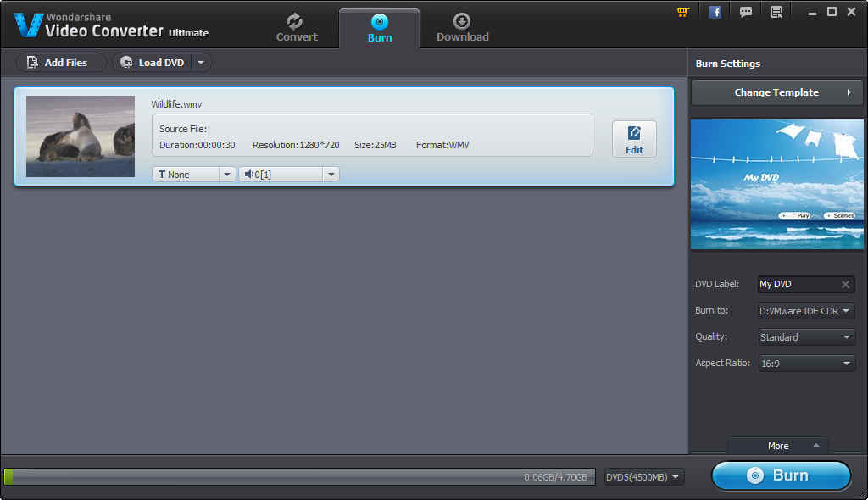
Task: Open the Load DVD dropdown arrow
Action: 201,62
